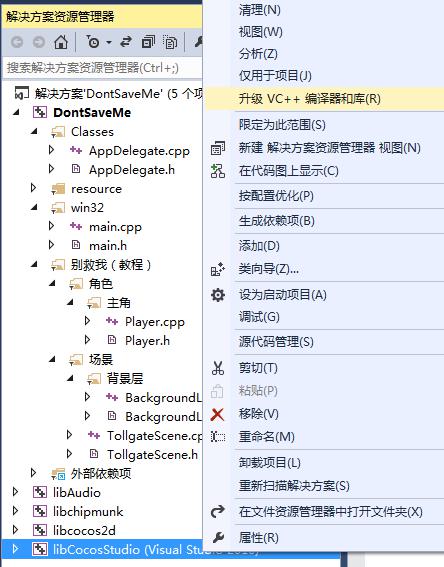This screenshot has height=567, width=444.
Task: Click the resource folder icon
Action: (58, 188)
